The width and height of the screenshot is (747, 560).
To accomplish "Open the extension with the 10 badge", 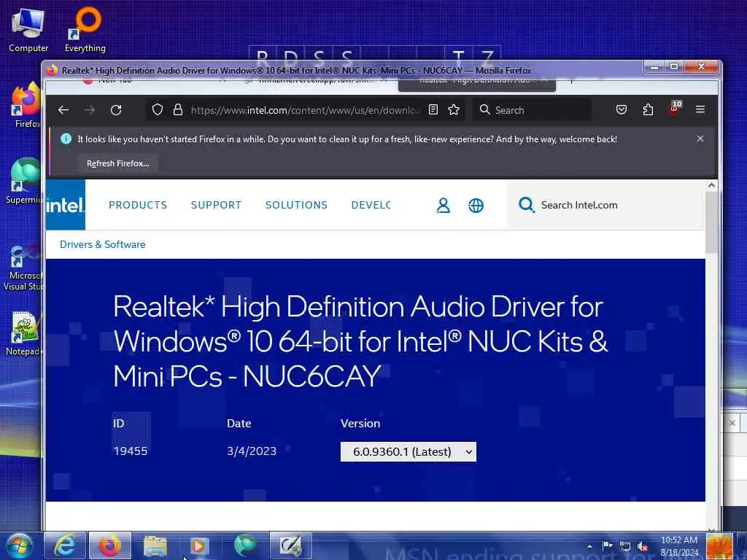I will [675, 109].
